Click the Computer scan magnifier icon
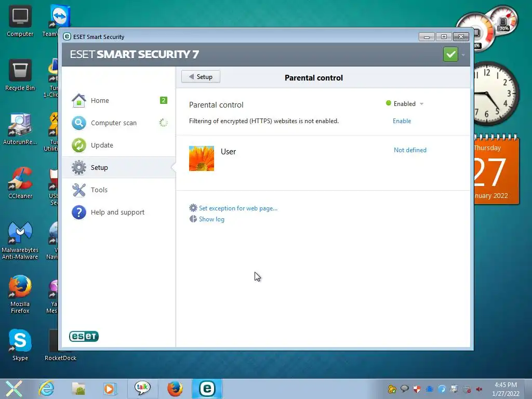 coord(79,123)
